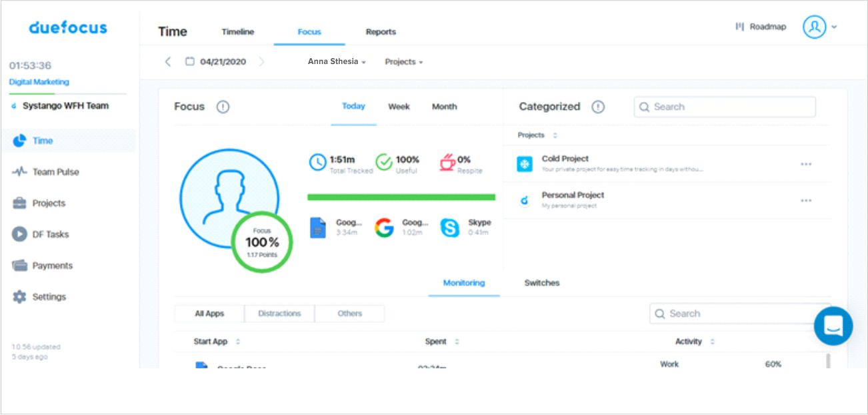
Task: Click the Roadmap icon
Action: (x=739, y=27)
